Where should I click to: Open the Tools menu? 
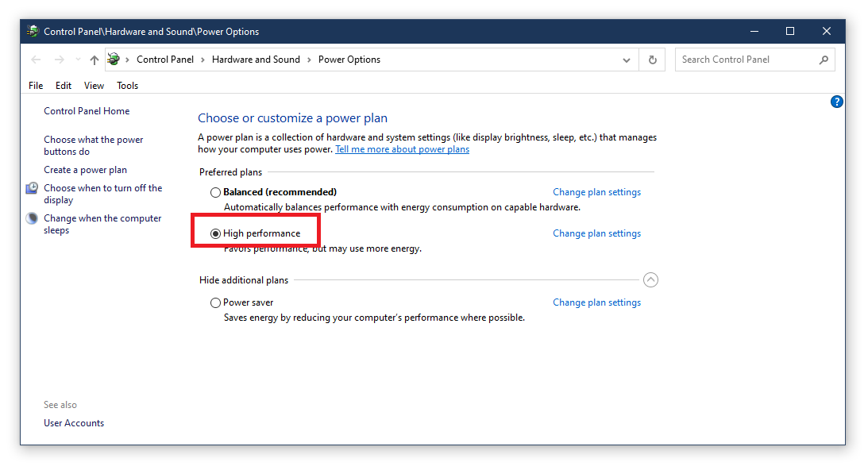tap(127, 86)
